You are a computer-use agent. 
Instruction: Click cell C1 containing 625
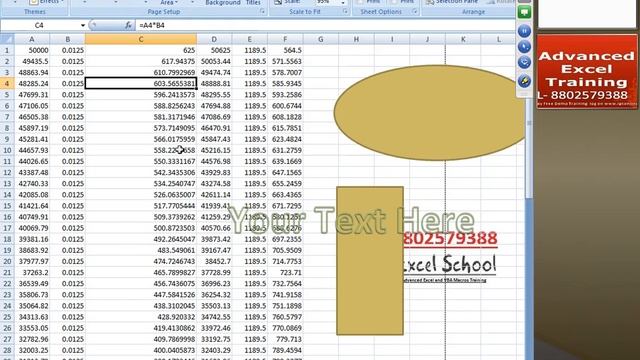[141, 51]
